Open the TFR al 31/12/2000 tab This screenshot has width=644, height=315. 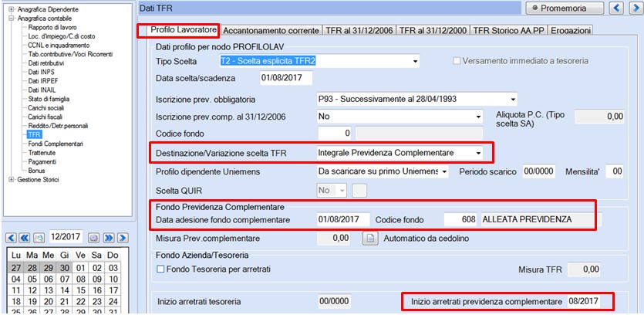(433, 31)
